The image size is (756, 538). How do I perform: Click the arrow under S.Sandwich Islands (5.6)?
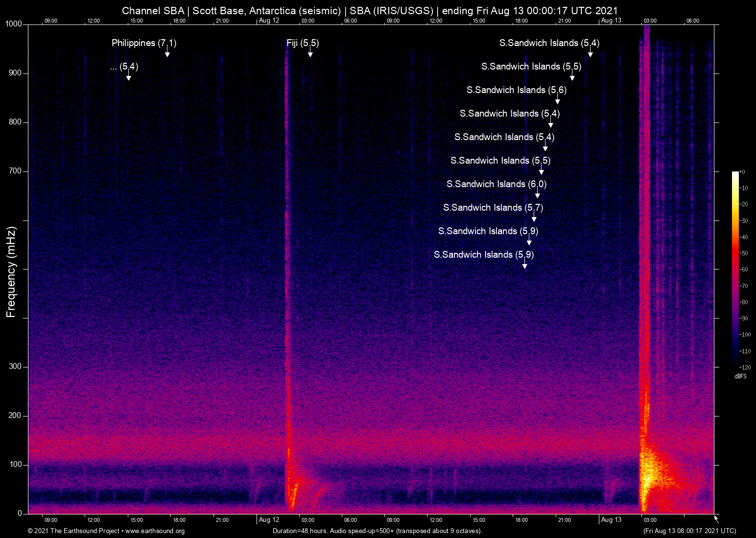tap(557, 100)
